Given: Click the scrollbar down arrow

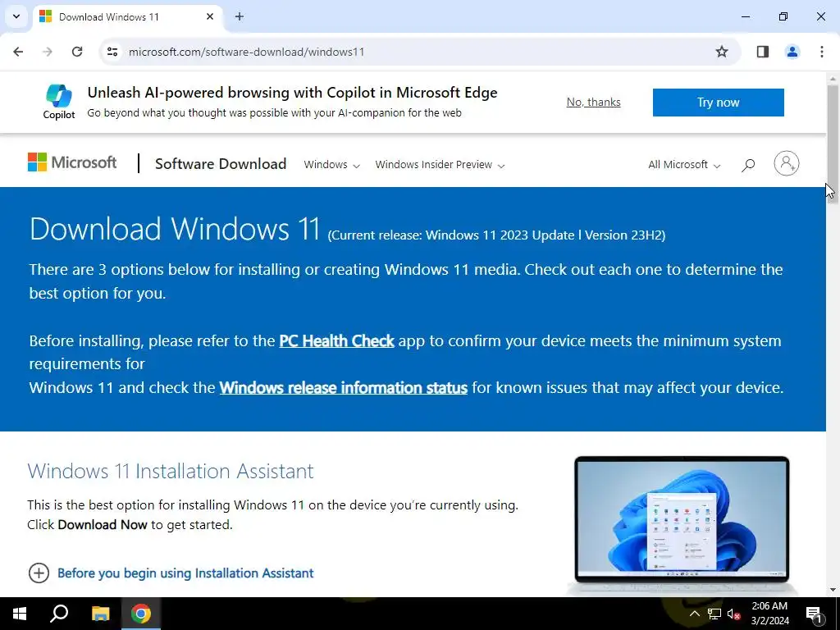Looking at the screenshot, I should [x=833, y=590].
